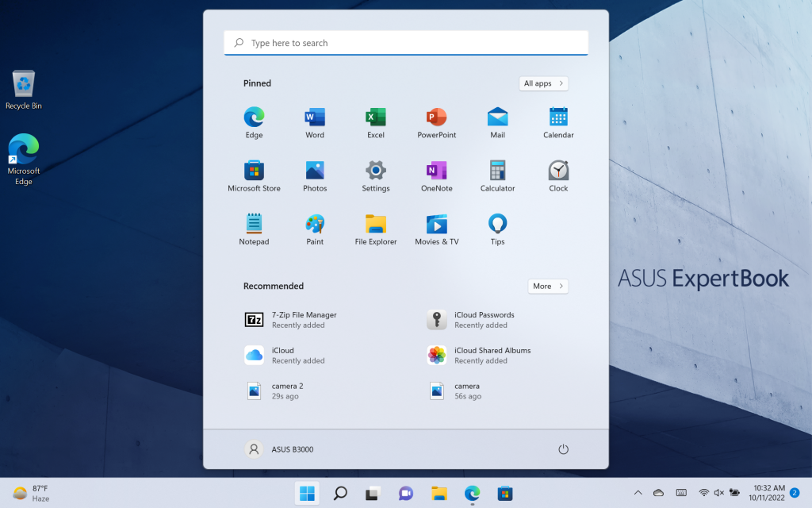Launch Word from pinned apps

(x=314, y=123)
